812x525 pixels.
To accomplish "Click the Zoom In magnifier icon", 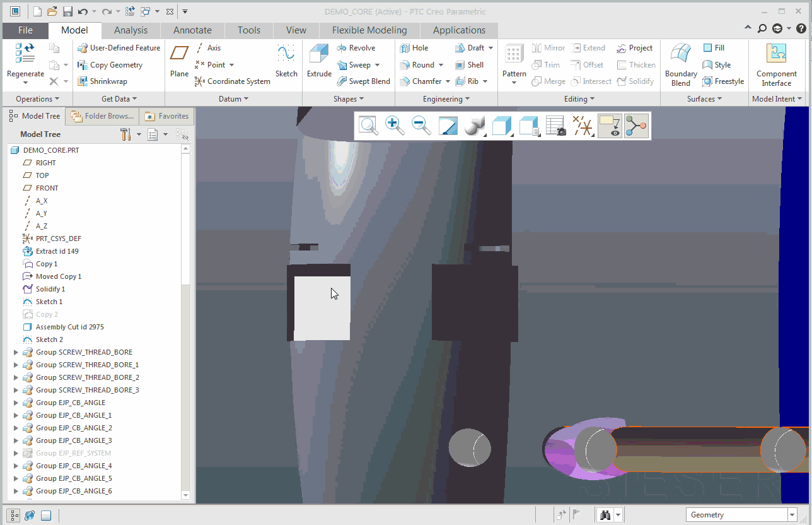I will 395,126.
